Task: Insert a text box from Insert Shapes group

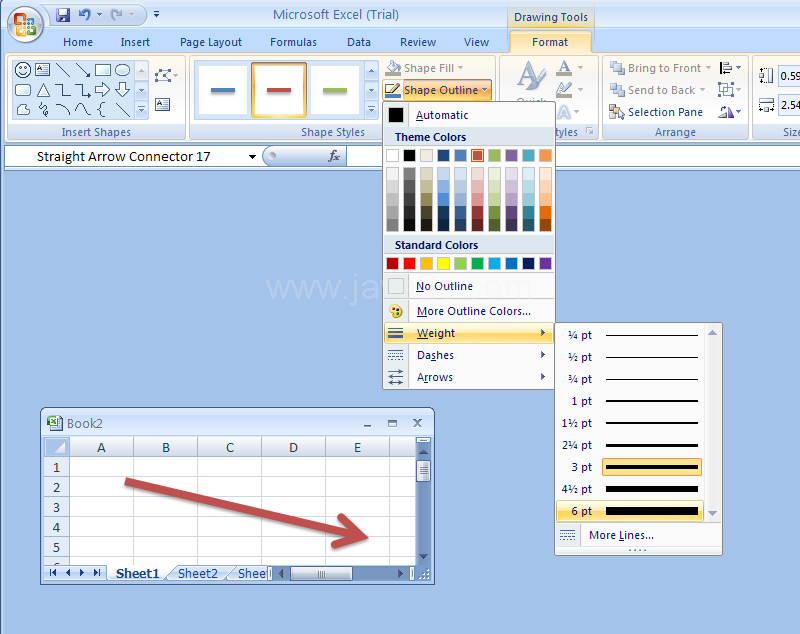Action: 163,105
